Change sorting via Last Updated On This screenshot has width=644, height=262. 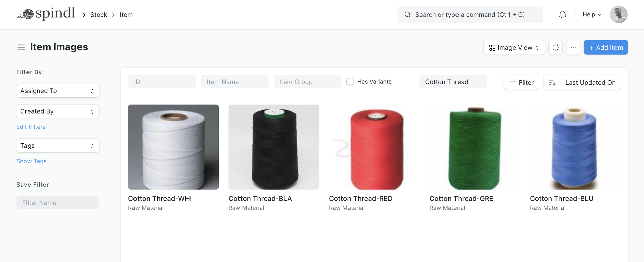click(590, 82)
